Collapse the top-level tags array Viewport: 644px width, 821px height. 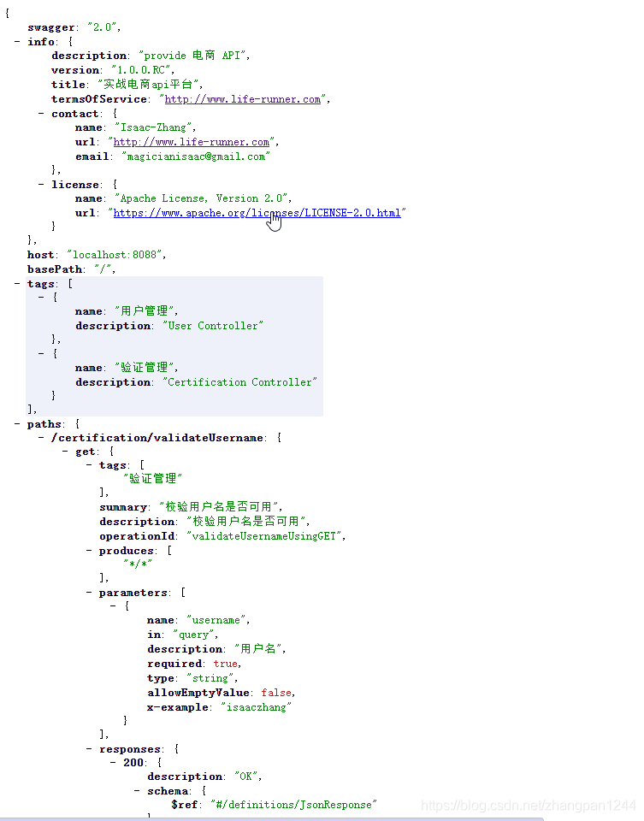[x=17, y=283]
